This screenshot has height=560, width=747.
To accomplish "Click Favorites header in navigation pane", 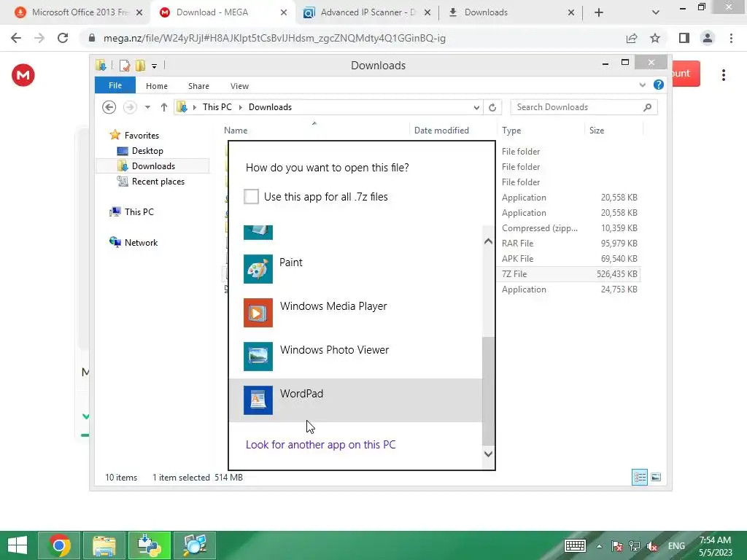I will (142, 135).
